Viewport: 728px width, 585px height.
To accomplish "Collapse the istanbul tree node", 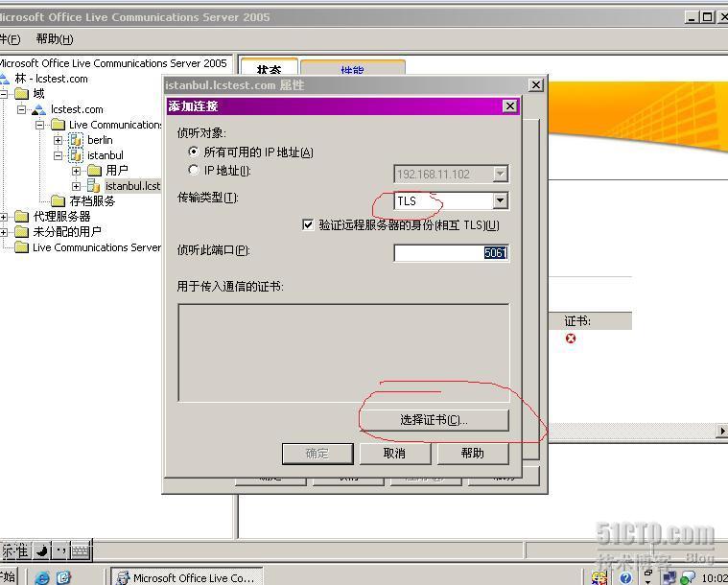I will (59, 155).
